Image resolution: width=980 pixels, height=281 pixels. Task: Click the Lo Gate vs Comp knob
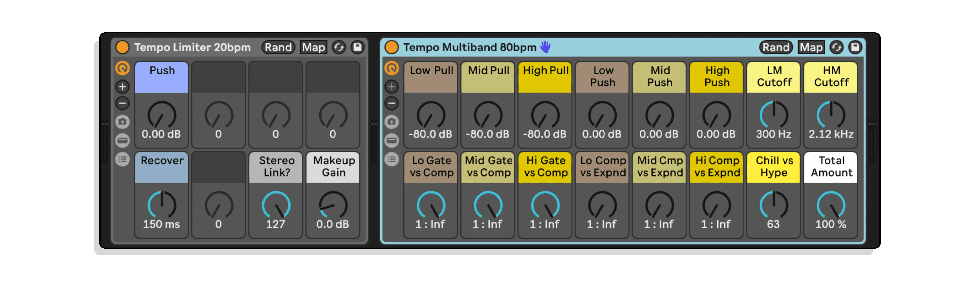[431, 205]
